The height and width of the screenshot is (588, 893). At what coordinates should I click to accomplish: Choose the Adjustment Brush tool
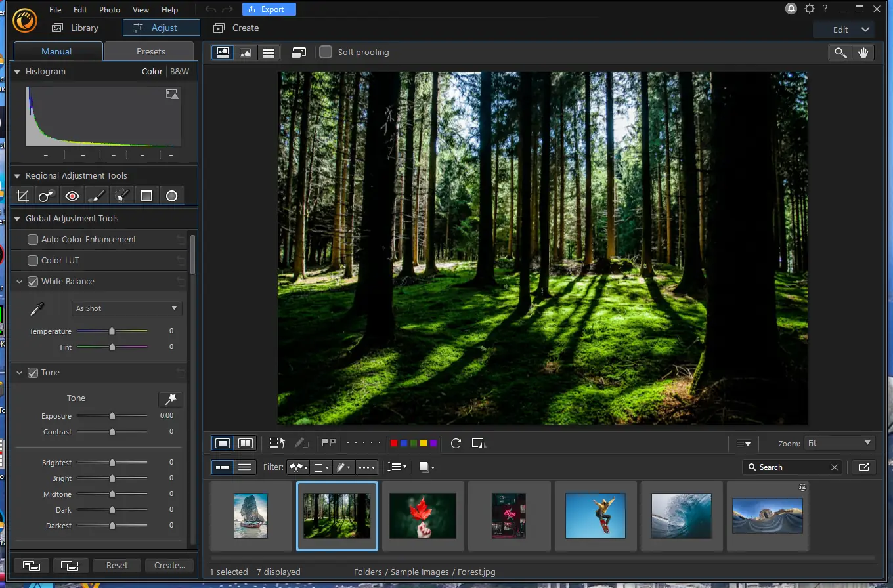[x=97, y=196]
